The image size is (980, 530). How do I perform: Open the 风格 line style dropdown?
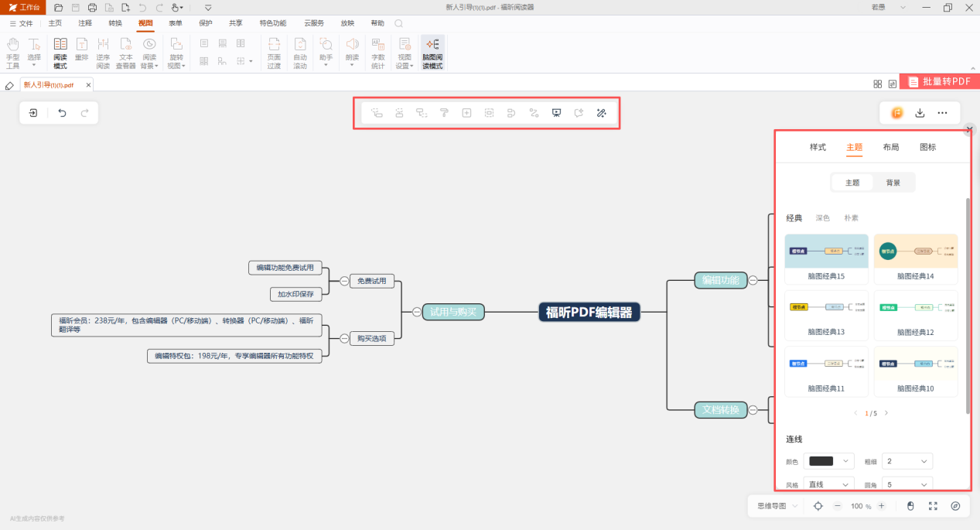[x=828, y=484]
